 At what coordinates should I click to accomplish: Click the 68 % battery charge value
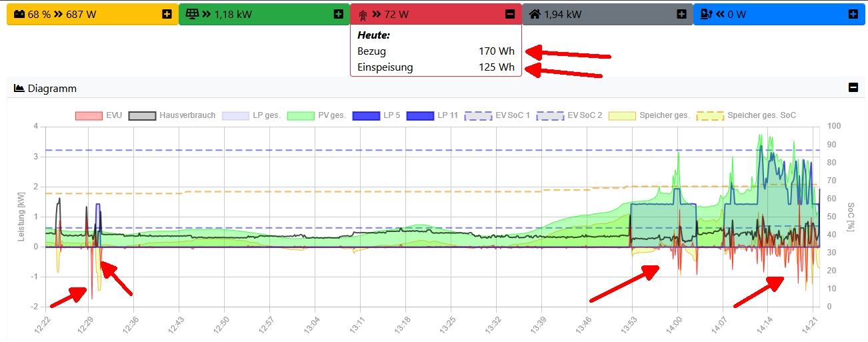coord(40,14)
